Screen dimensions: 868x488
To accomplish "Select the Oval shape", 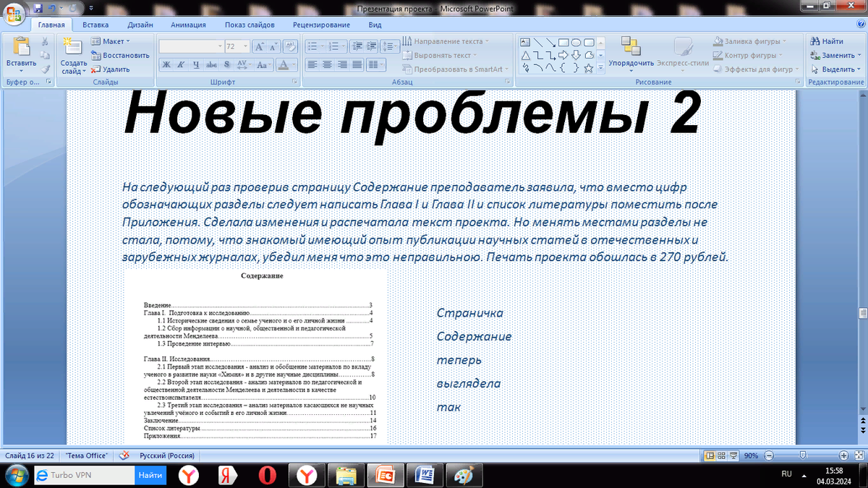I will [x=576, y=42].
